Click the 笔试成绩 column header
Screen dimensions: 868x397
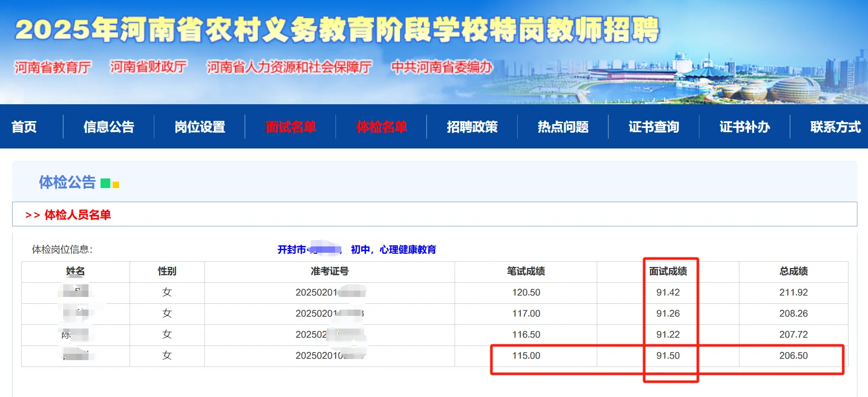click(526, 271)
